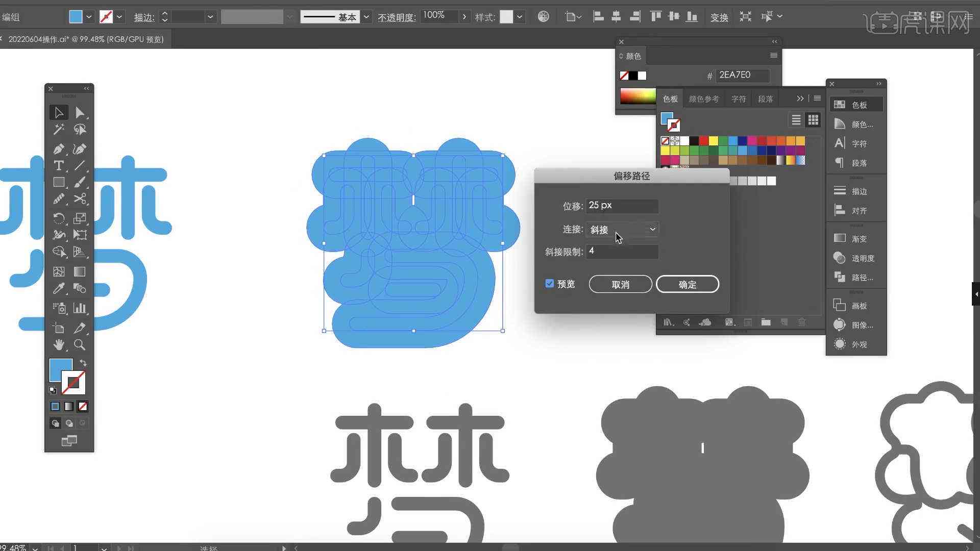Click the 斜接限制 miter limit field

(622, 252)
